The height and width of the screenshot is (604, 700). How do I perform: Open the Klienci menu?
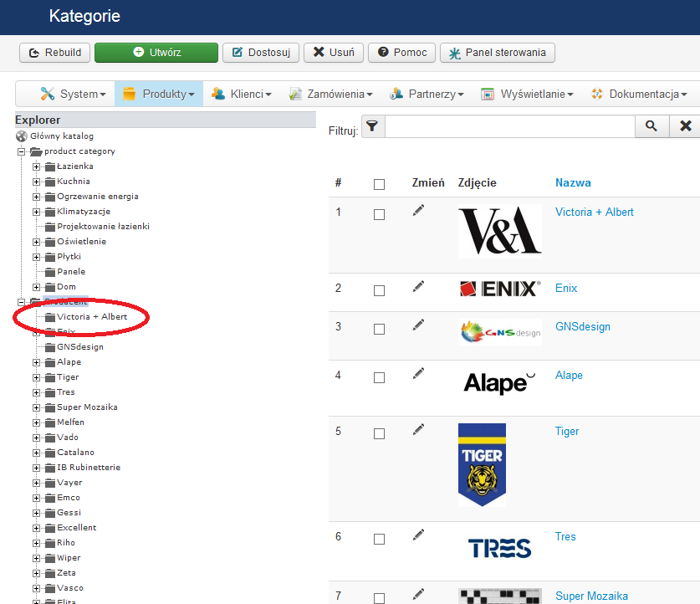241,94
